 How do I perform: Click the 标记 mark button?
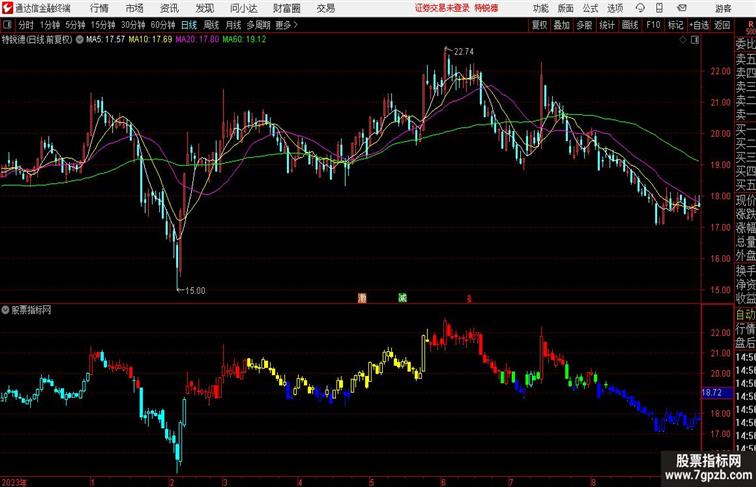[675, 25]
